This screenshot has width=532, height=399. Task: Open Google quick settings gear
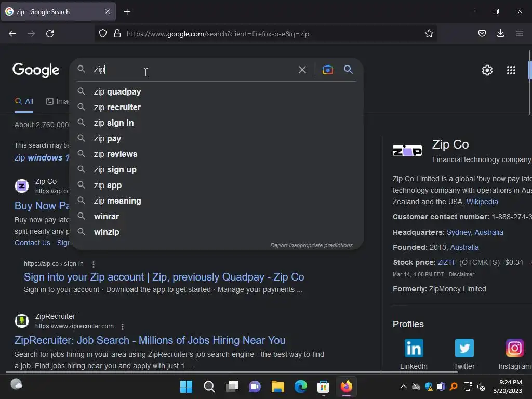click(487, 70)
